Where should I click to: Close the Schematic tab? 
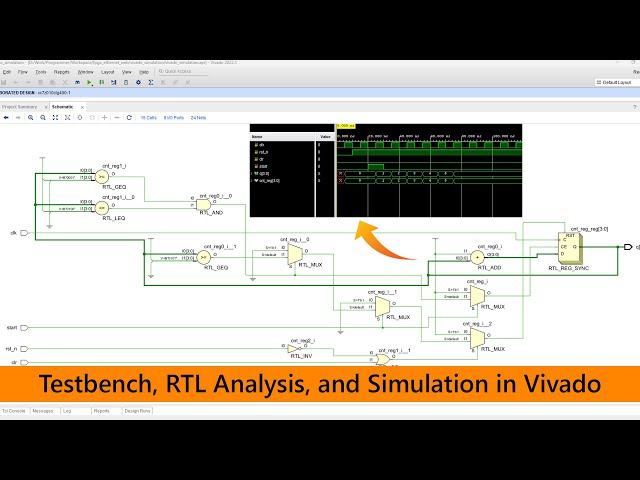click(82, 107)
